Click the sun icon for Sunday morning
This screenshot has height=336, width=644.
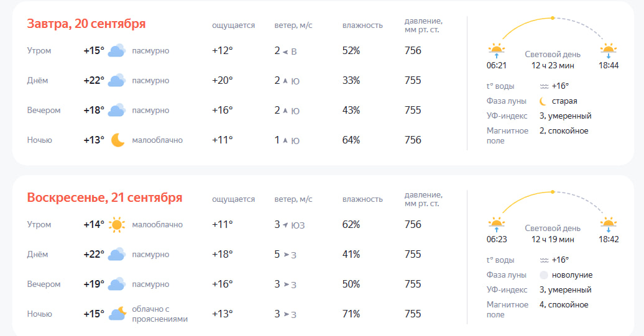117,225
